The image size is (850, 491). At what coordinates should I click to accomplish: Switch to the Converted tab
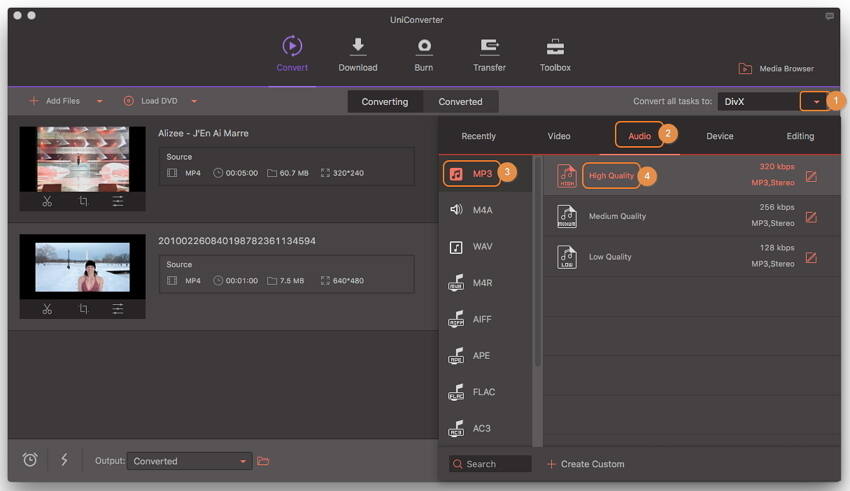click(460, 102)
